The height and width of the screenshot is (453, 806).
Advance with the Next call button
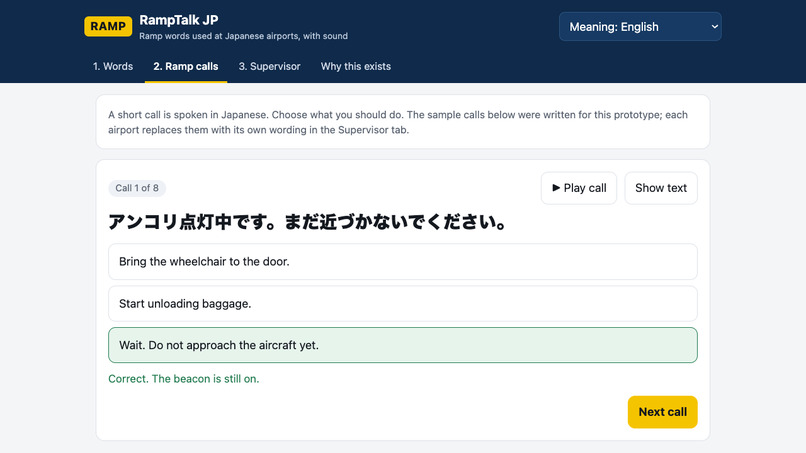(663, 412)
